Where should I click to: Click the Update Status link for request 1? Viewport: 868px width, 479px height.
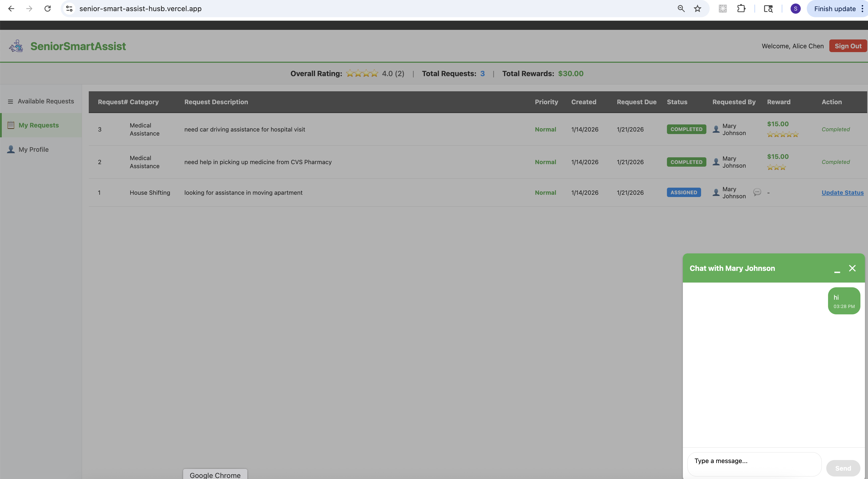pos(842,193)
